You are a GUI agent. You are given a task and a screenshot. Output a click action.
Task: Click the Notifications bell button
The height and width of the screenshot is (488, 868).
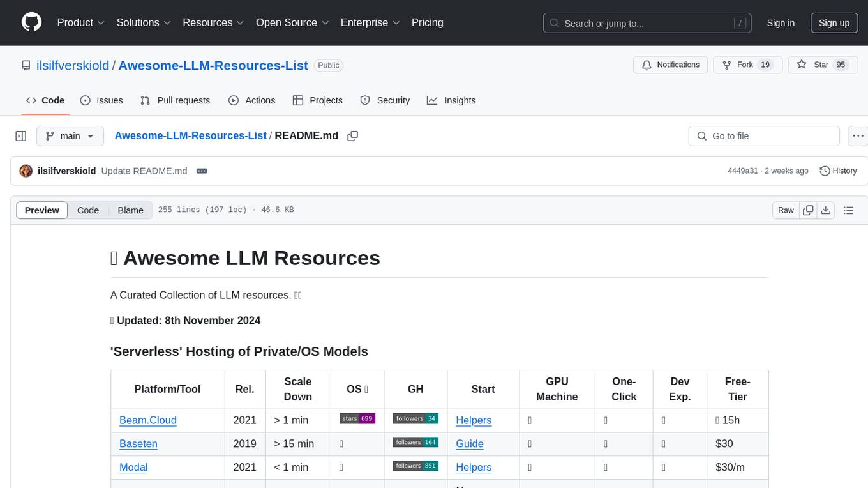(x=671, y=65)
